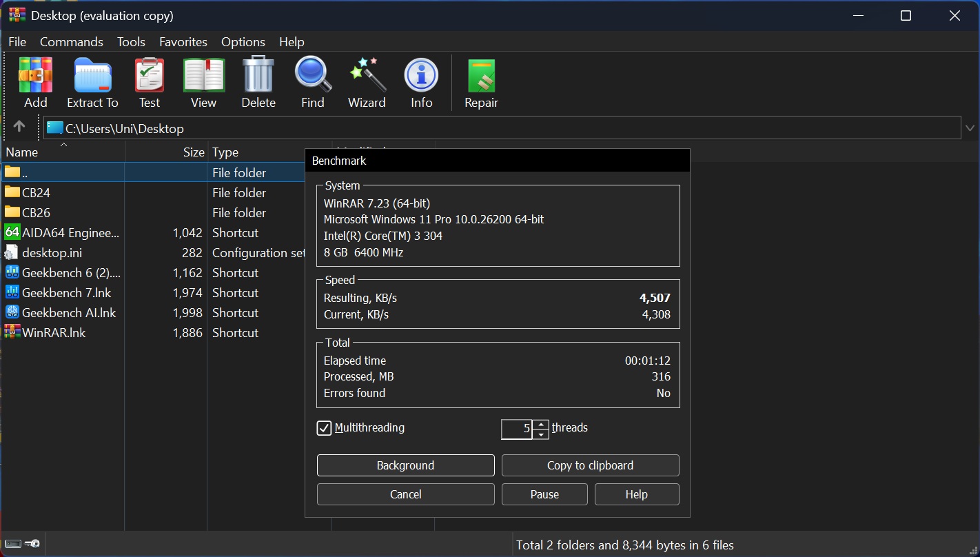Viewport: 980px width, 557px height.
Task: Click the "1,162" size cell
Action: coord(187,273)
